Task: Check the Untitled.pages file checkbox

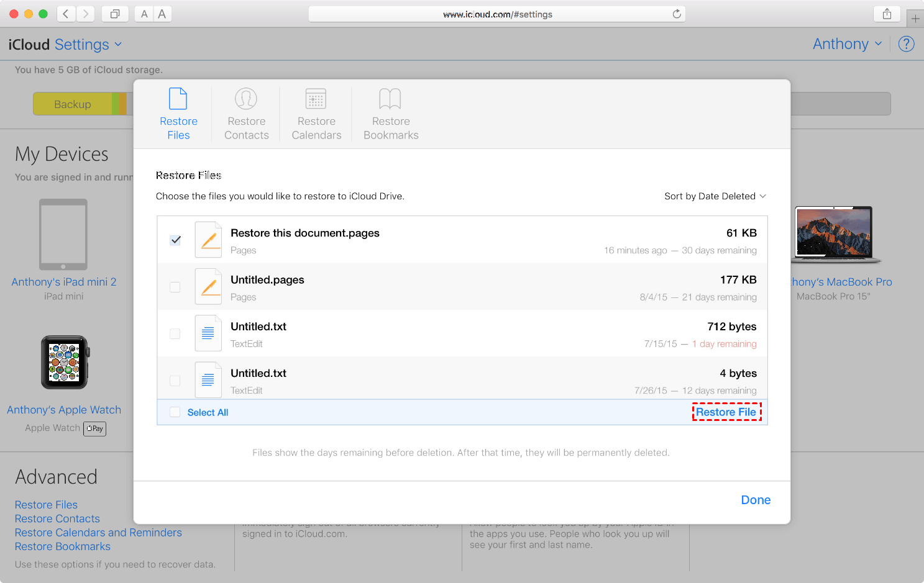Action: [x=175, y=287]
